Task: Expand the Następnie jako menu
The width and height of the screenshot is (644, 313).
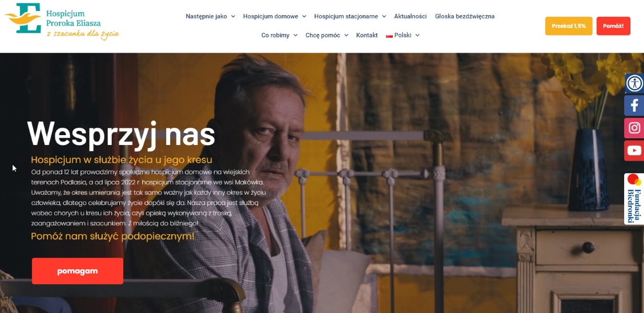Action: tap(210, 16)
